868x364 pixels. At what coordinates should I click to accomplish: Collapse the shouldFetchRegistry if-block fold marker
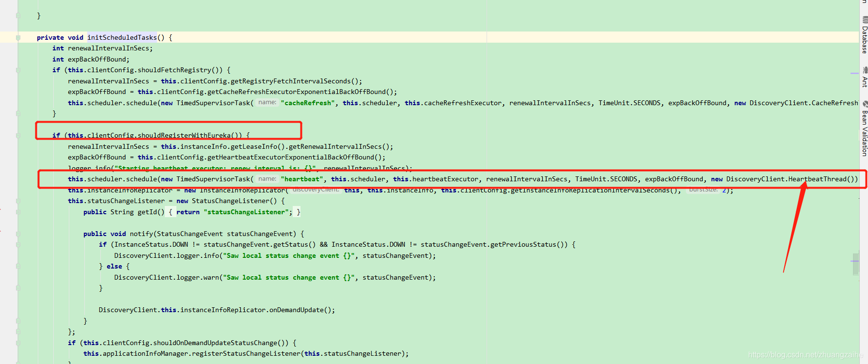coord(18,70)
